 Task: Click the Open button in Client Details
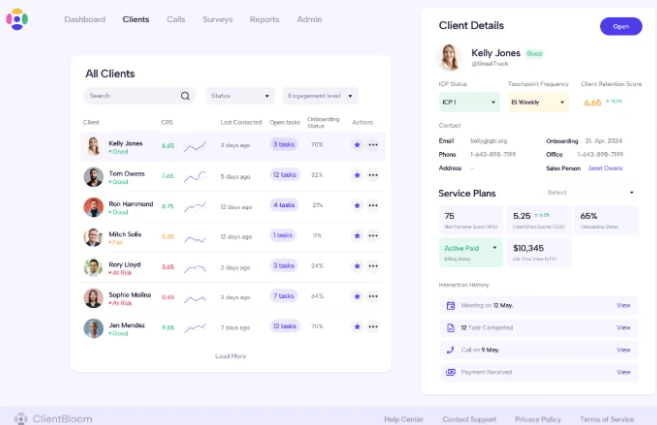pos(621,26)
